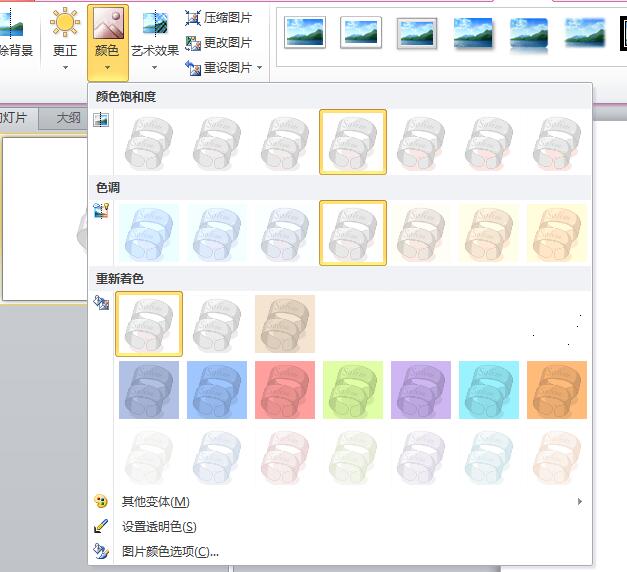Open 艺术效果 artistic effects
This screenshot has width=627, height=572.
point(155,40)
